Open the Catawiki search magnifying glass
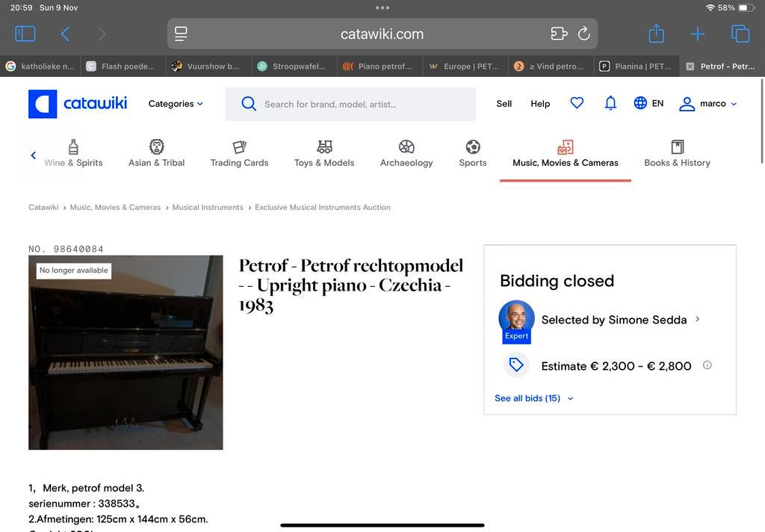Image resolution: width=765 pixels, height=532 pixels. coord(249,104)
